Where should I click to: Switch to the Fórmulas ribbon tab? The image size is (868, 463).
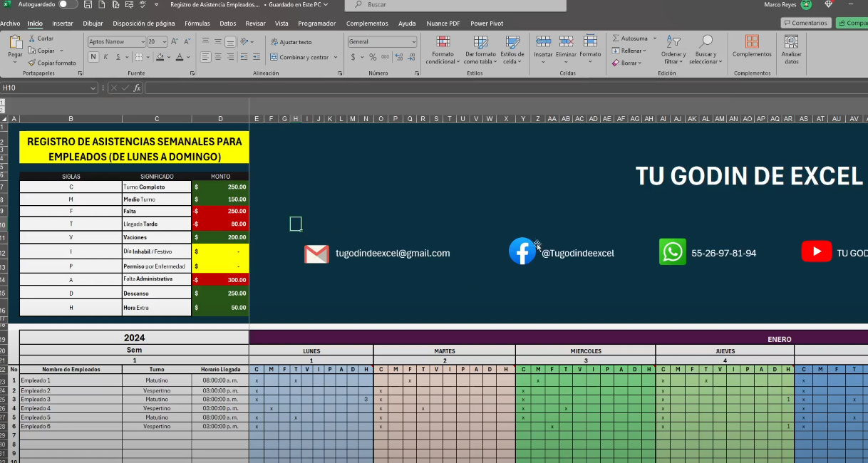click(x=197, y=24)
